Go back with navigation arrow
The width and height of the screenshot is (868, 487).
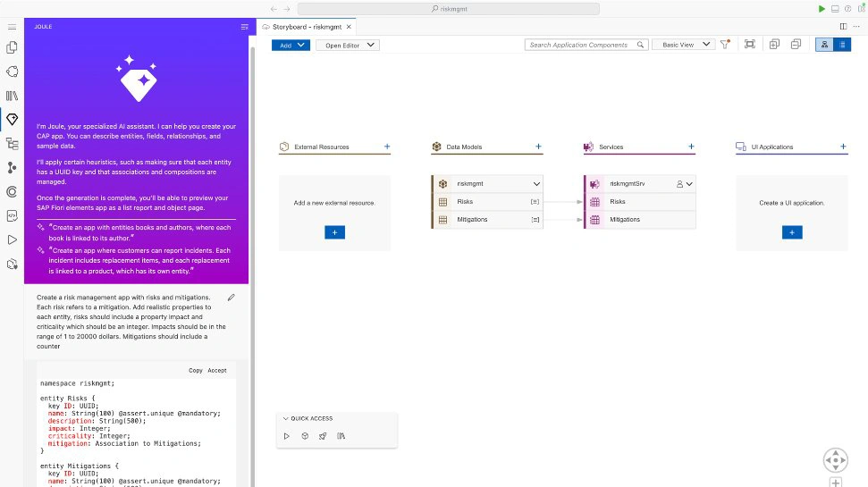click(274, 9)
